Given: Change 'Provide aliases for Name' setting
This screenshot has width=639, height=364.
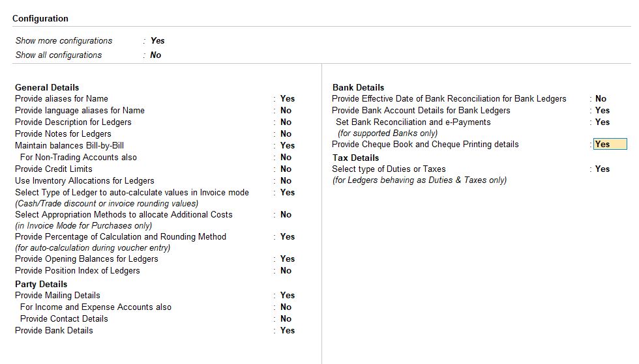Looking at the screenshot, I should pyautogui.click(x=287, y=98).
